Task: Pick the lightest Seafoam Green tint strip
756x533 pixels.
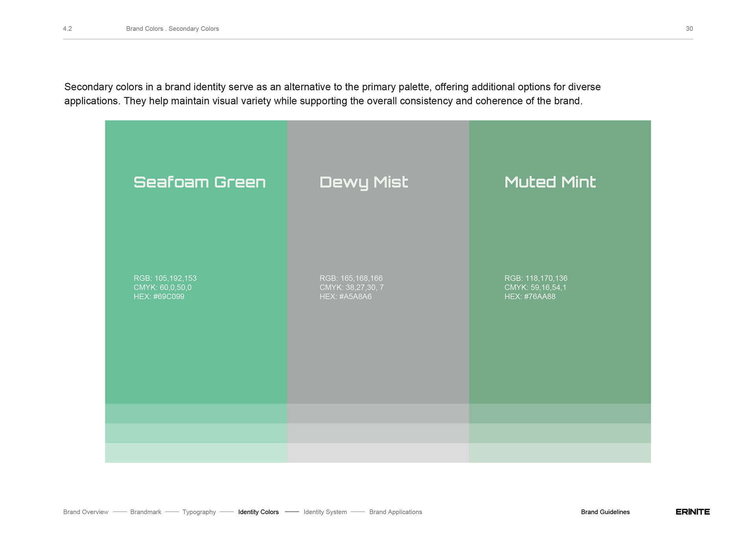Action: click(196, 453)
